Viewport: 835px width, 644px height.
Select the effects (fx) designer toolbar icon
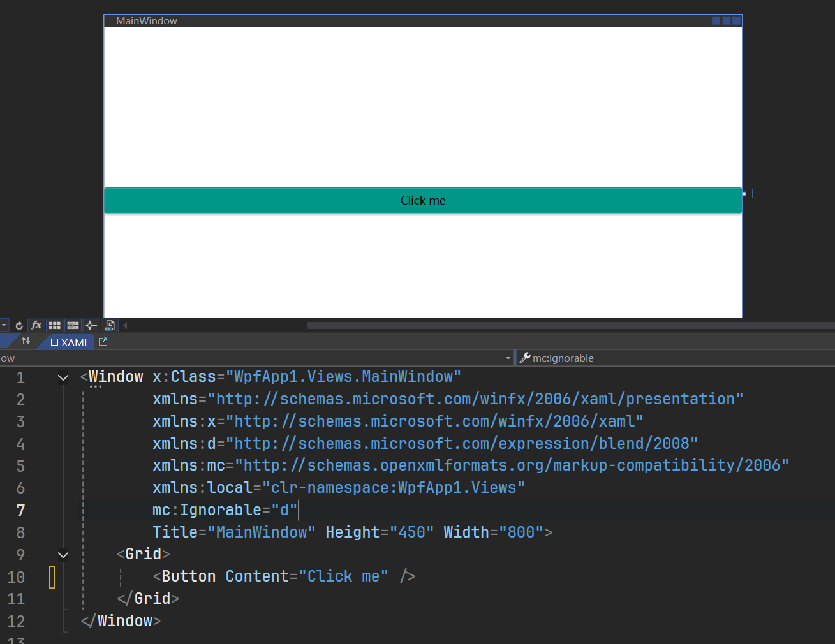pyautogui.click(x=36, y=325)
